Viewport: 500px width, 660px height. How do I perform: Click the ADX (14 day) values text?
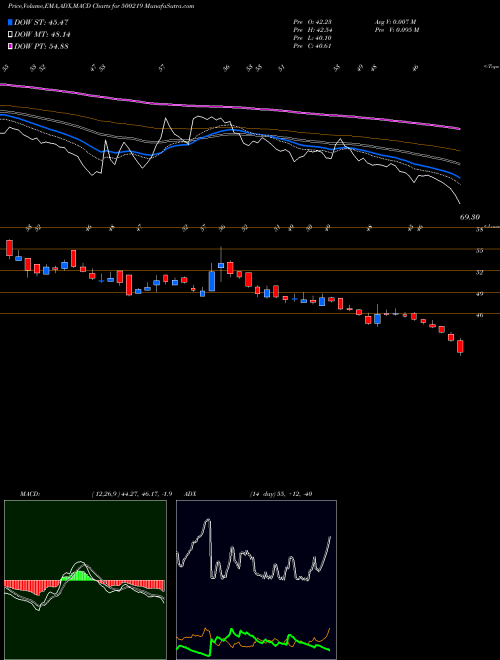[280, 494]
